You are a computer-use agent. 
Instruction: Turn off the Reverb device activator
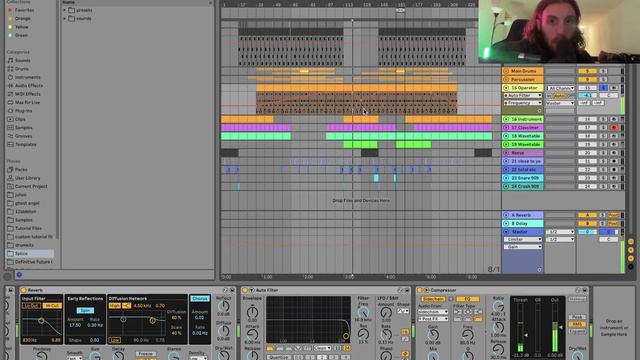(23, 290)
